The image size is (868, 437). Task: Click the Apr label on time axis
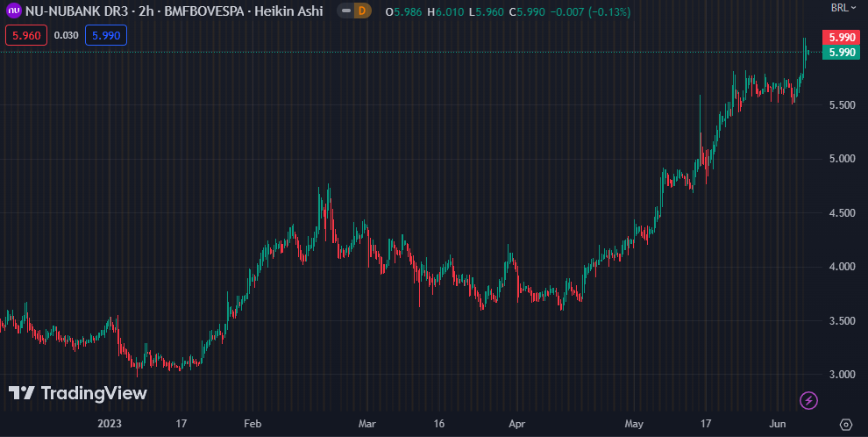click(x=516, y=424)
